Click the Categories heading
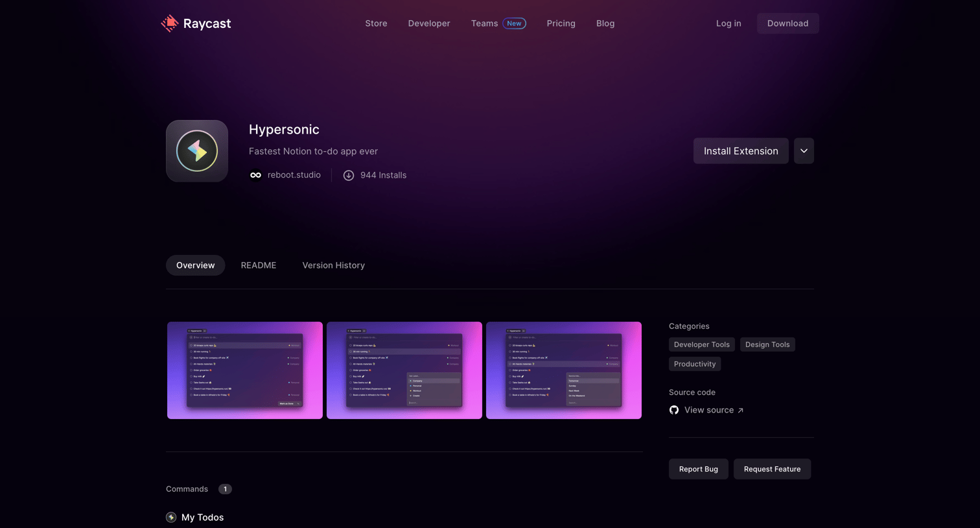Image resolution: width=980 pixels, height=528 pixels. coord(689,326)
